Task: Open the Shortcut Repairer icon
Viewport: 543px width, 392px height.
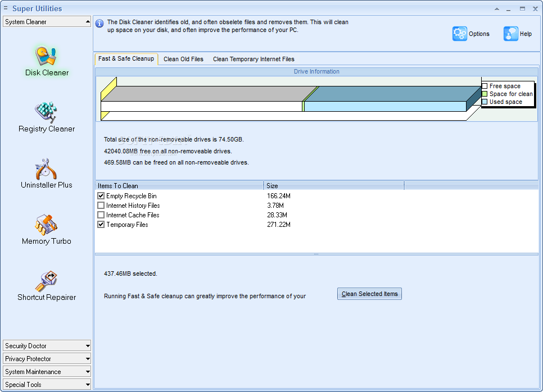Action: (x=46, y=281)
